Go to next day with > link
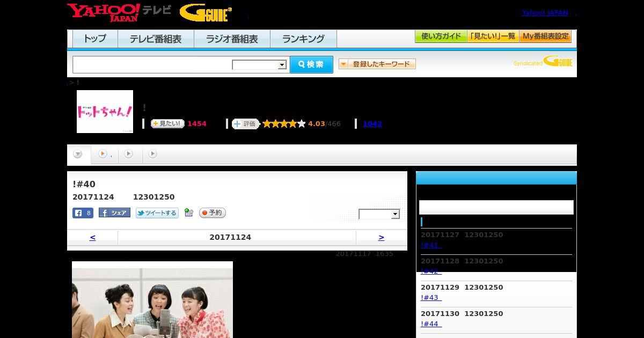Viewport: 644px width, 338px height. click(382, 237)
